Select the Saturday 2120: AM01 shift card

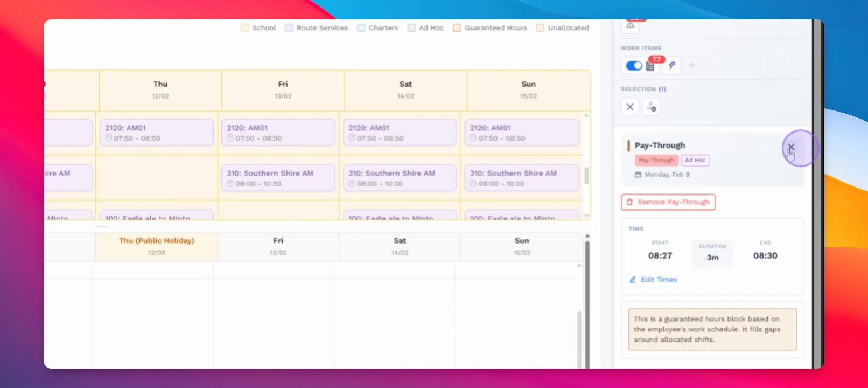[x=400, y=133]
